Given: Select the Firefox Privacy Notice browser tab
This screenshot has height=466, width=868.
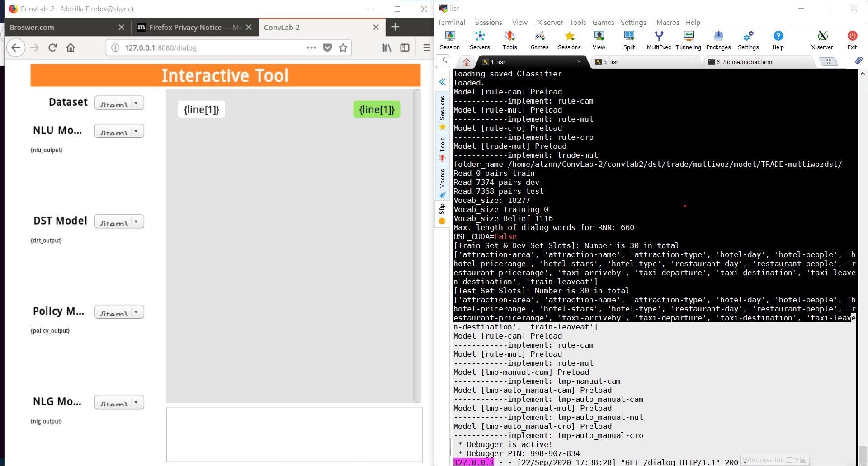Looking at the screenshot, I should (x=194, y=28).
